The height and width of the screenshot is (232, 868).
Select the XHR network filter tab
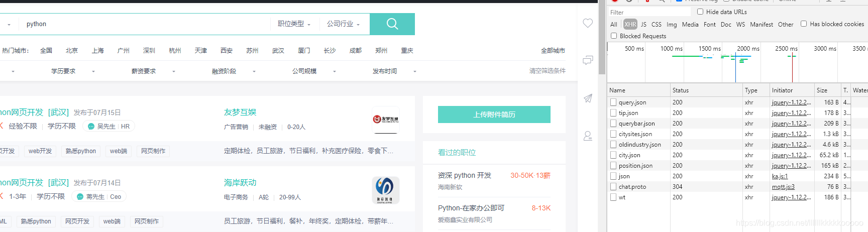click(630, 24)
